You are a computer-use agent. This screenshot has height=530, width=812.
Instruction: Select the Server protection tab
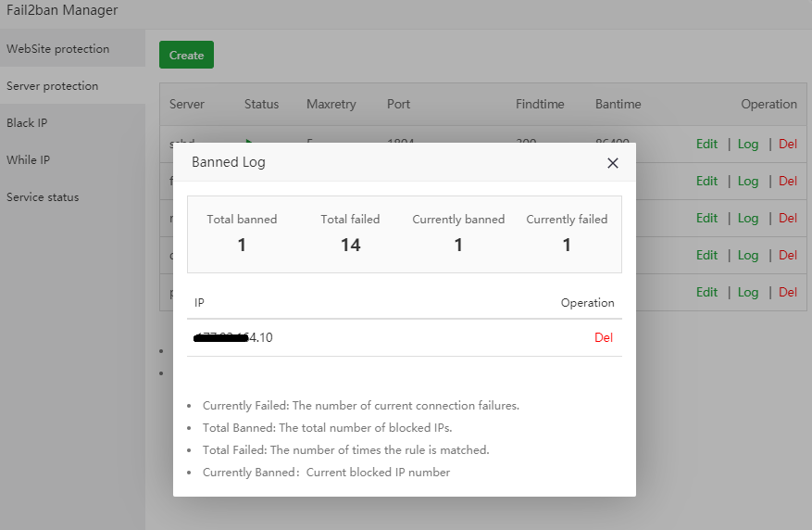click(x=53, y=86)
